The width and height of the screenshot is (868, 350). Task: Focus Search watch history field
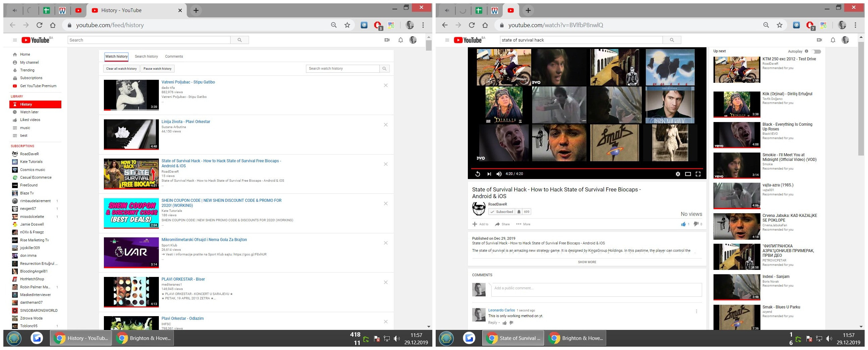click(343, 68)
